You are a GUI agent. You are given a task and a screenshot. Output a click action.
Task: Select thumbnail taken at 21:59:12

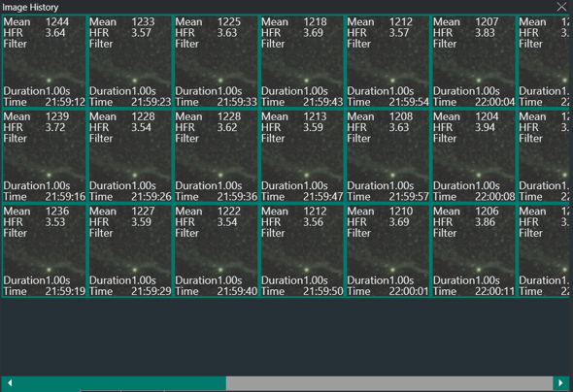pyautogui.click(x=45, y=61)
